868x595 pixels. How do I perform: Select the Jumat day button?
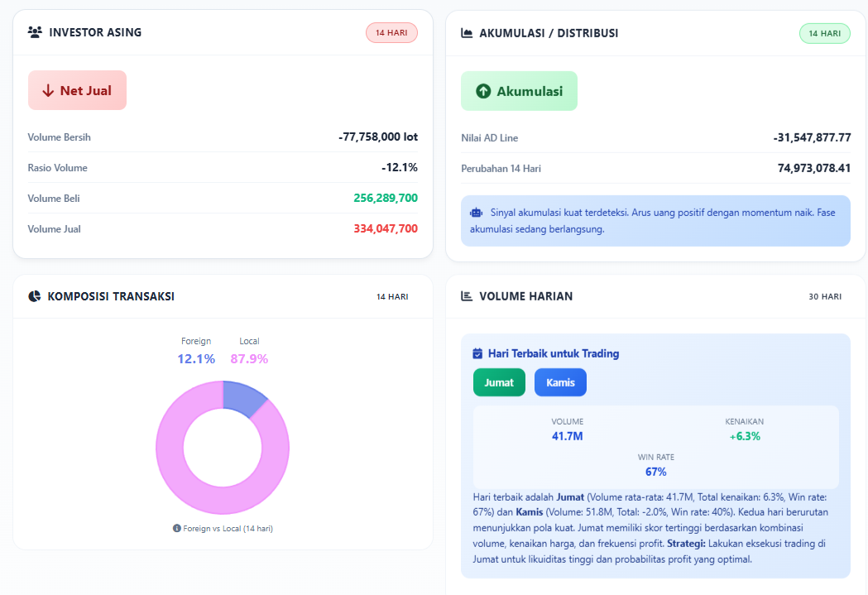tap(499, 382)
